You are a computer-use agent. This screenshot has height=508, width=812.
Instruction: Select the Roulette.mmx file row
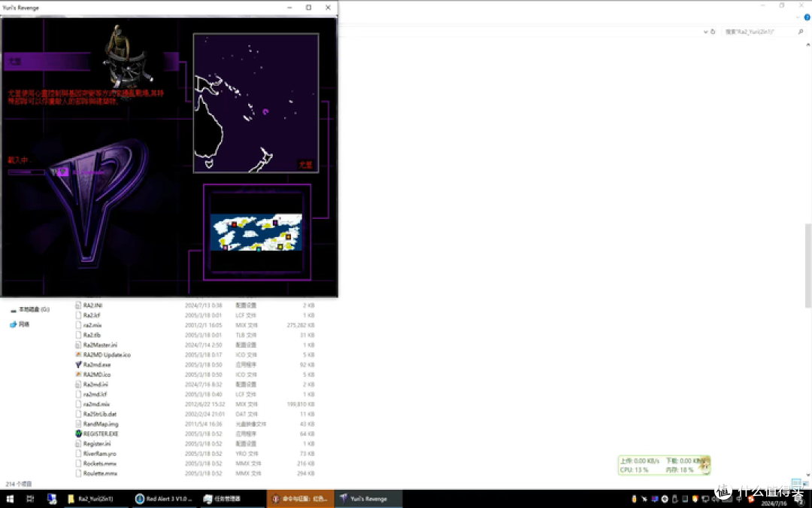pyautogui.click(x=195, y=473)
